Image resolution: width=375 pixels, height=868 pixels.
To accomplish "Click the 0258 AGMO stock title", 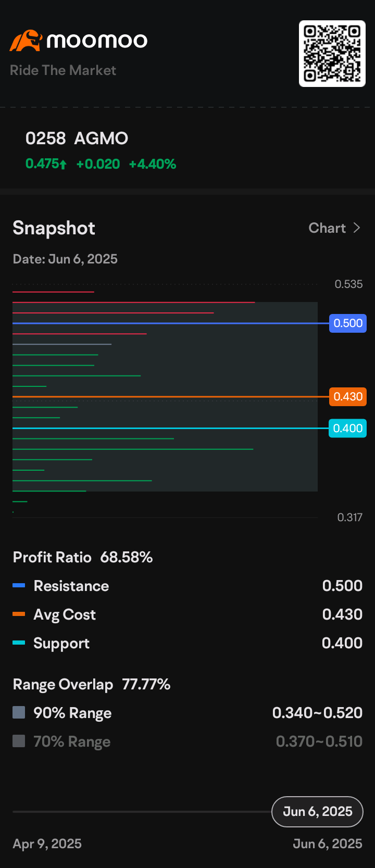I will click(x=77, y=139).
